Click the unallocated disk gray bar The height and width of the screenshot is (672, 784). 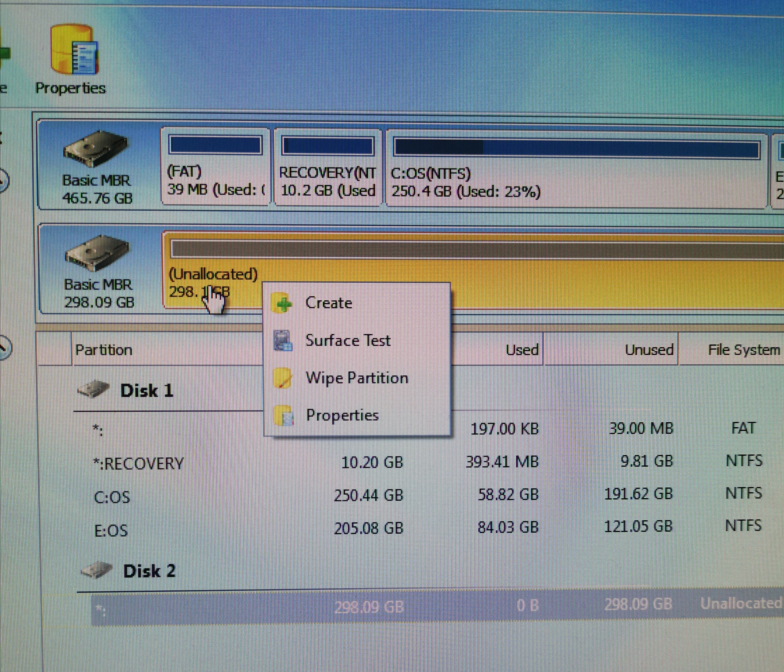477,250
